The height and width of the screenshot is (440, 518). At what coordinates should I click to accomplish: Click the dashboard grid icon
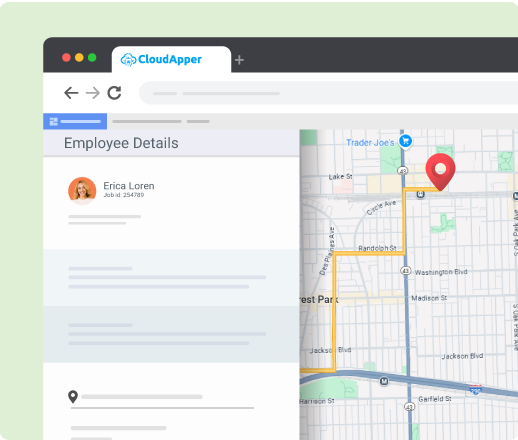[54, 122]
